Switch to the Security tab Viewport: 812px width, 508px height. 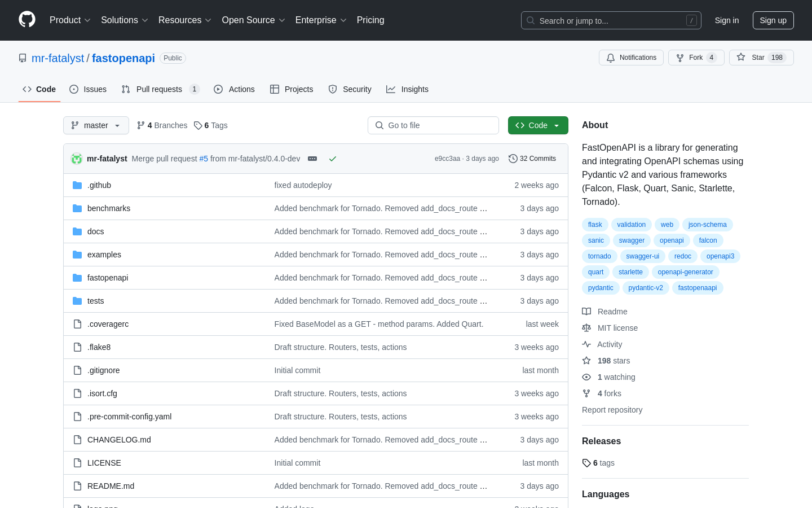[350, 89]
